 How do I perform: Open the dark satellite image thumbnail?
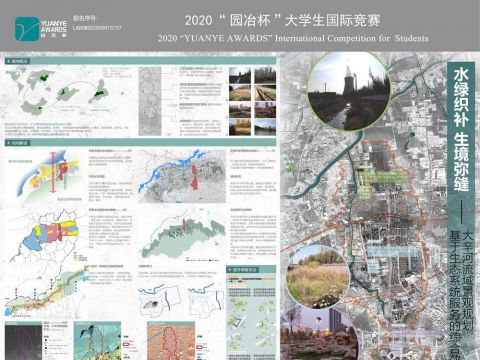24,341
